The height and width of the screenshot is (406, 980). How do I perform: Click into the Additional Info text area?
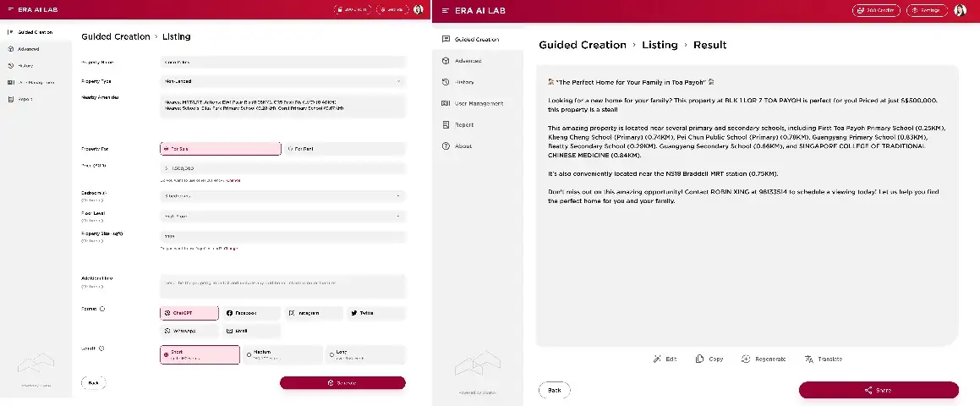click(282, 285)
